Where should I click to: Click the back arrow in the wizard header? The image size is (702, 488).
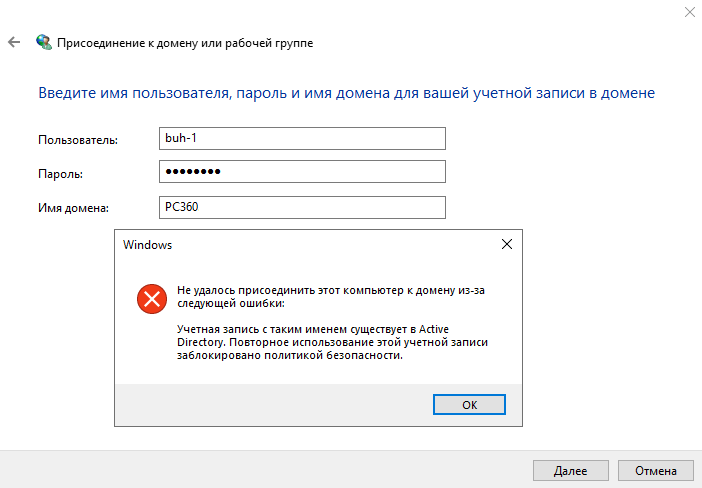(x=14, y=43)
